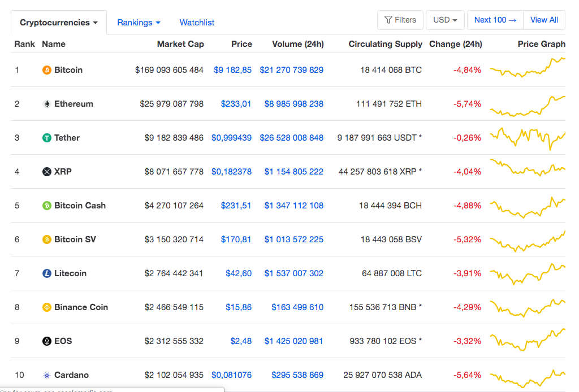Open the Cardano price graph sparkline
579x392 pixels.
pyautogui.click(x=528, y=378)
